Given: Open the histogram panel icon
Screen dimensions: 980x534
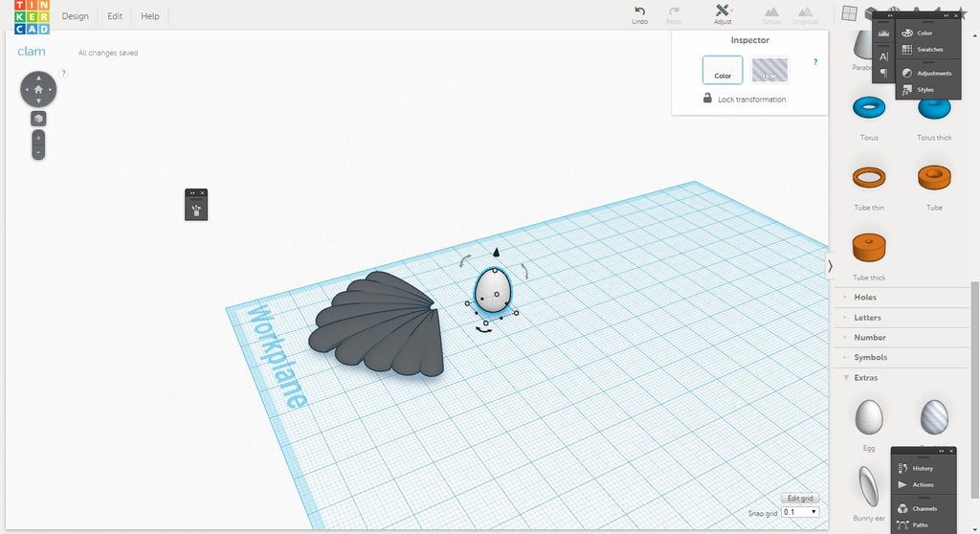Looking at the screenshot, I should (x=883, y=33).
